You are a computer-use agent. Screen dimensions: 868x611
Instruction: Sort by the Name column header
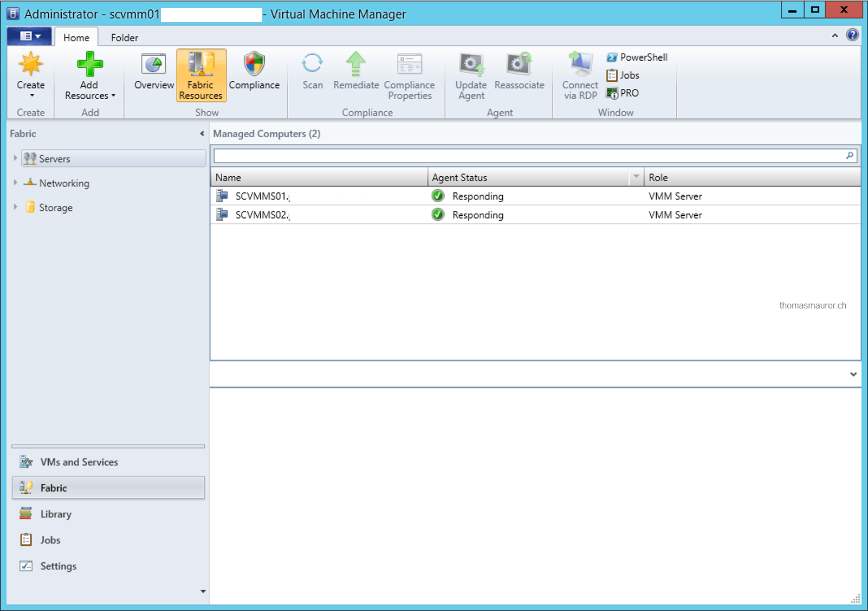pyautogui.click(x=319, y=177)
